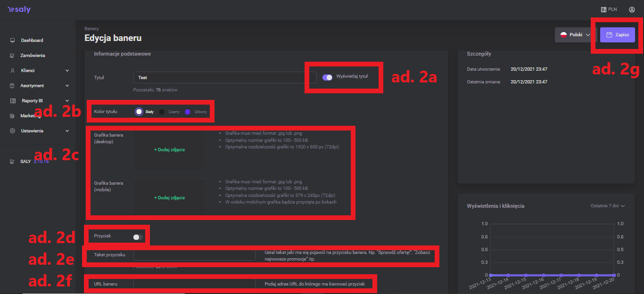Enable the Przycisk toggle switch
The image size is (644, 294).
point(138,237)
